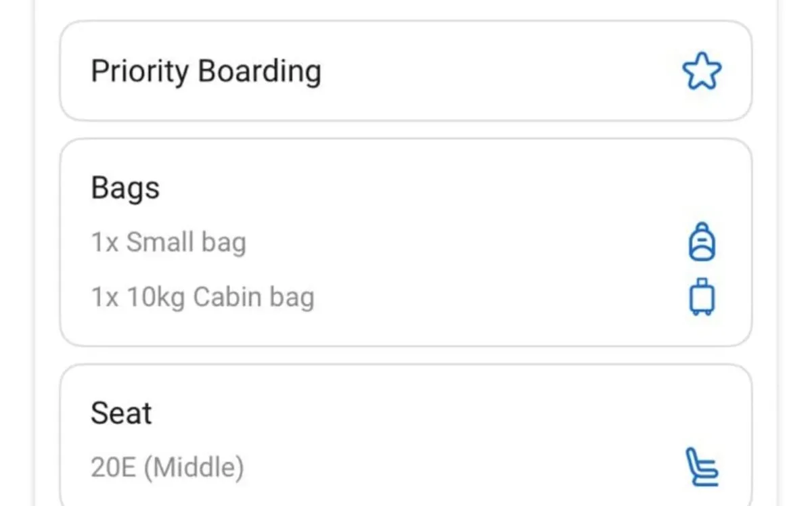
Task: Tap blank area inside Priority Boarding card center
Action: (x=501, y=71)
